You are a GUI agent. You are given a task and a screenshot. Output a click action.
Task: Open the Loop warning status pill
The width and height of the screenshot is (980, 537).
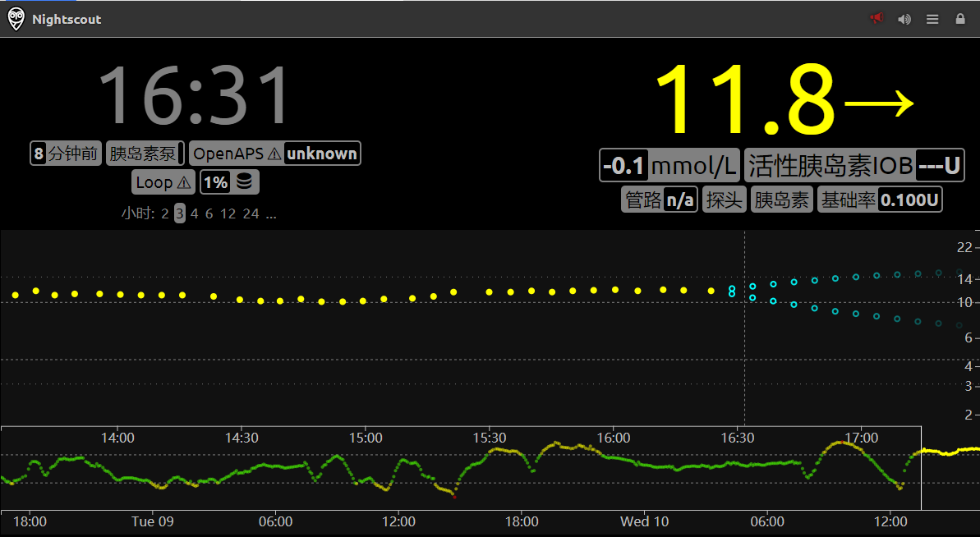tap(163, 182)
